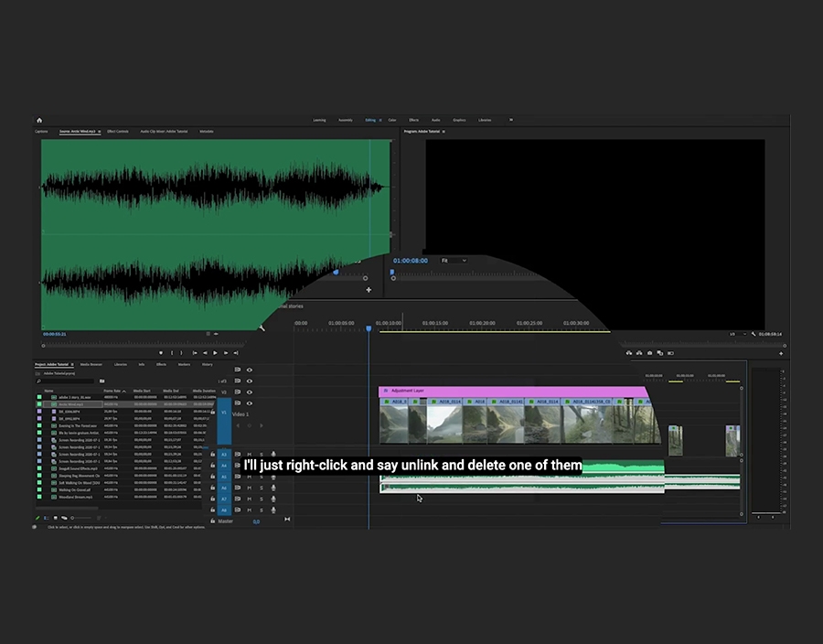Toggle the lock on track A8

click(x=212, y=510)
